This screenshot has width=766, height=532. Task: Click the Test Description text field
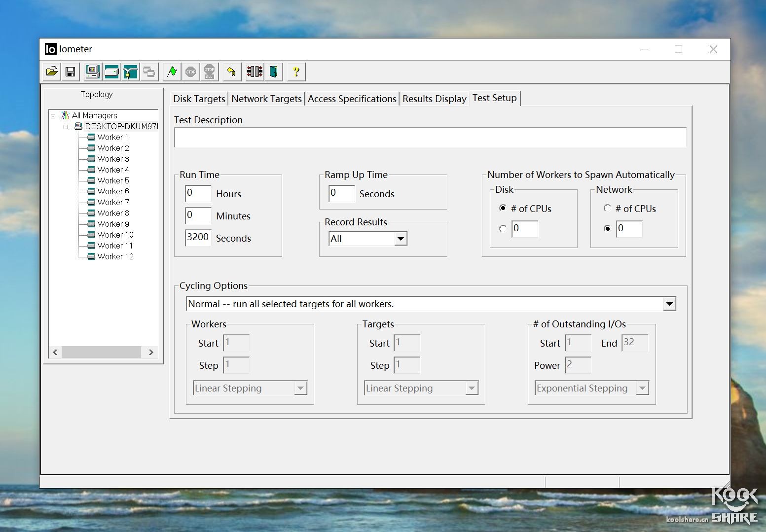(x=430, y=138)
